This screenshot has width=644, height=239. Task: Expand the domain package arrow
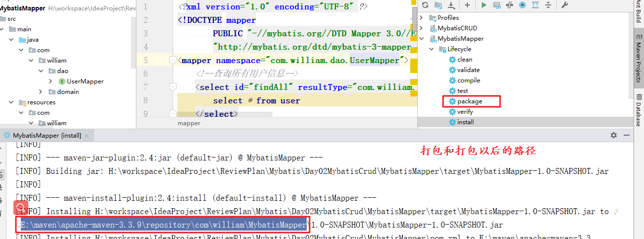41,92
